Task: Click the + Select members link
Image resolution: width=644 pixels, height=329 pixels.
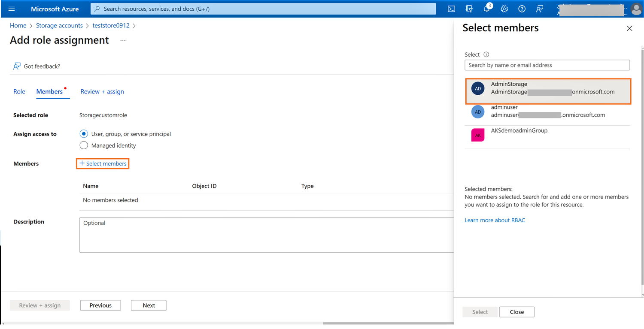Action: [103, 163]
